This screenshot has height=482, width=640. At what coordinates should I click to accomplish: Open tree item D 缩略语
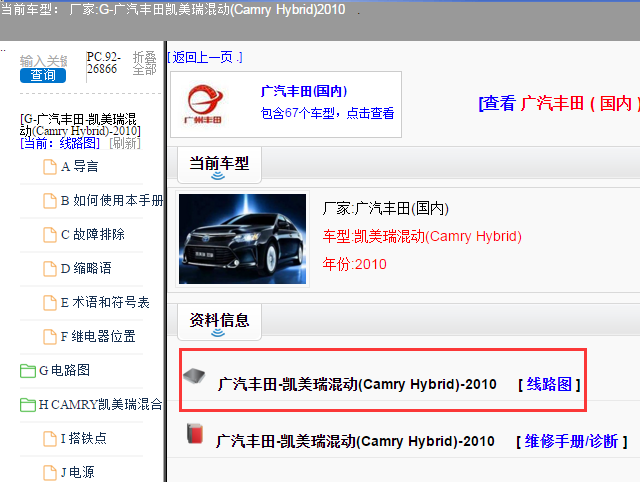(x=86, y=268)
